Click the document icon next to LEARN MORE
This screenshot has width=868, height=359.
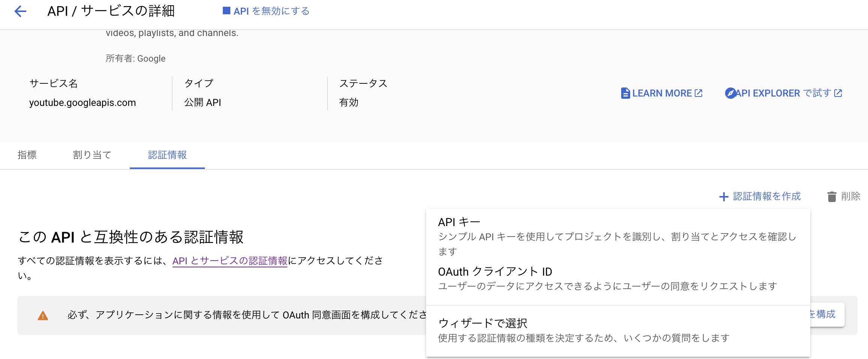[x=625, y=93]
